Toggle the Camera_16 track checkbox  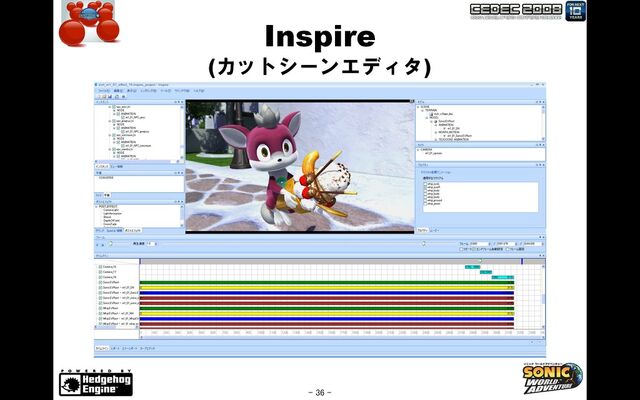point(100,267)
